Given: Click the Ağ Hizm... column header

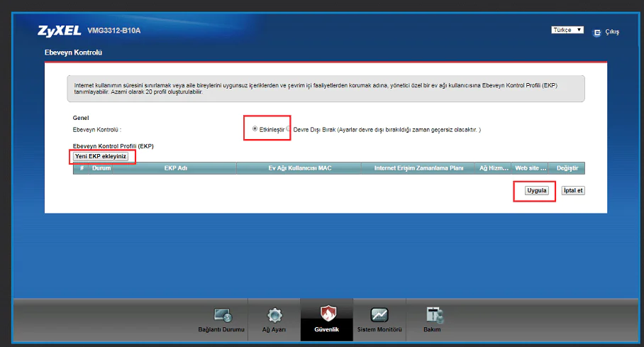Looking at the screenshot, I should tap(494, 168).
